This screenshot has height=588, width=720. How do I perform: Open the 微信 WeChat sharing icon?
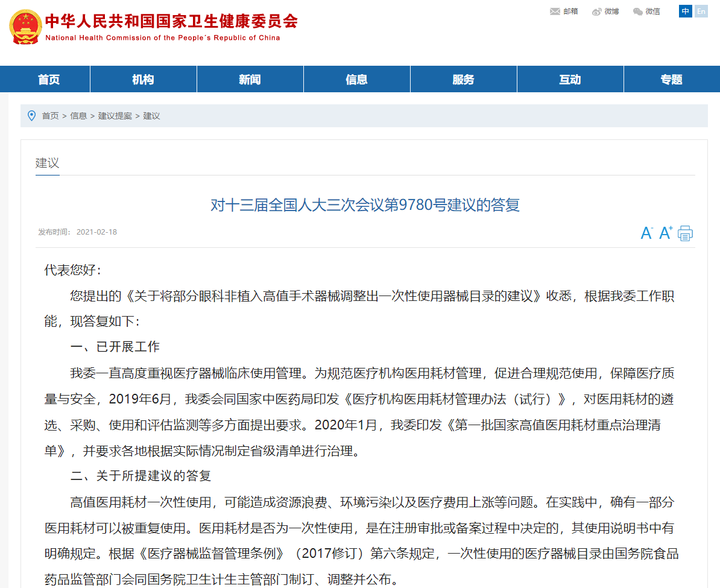pyautogui.click(x=636, y=11)
